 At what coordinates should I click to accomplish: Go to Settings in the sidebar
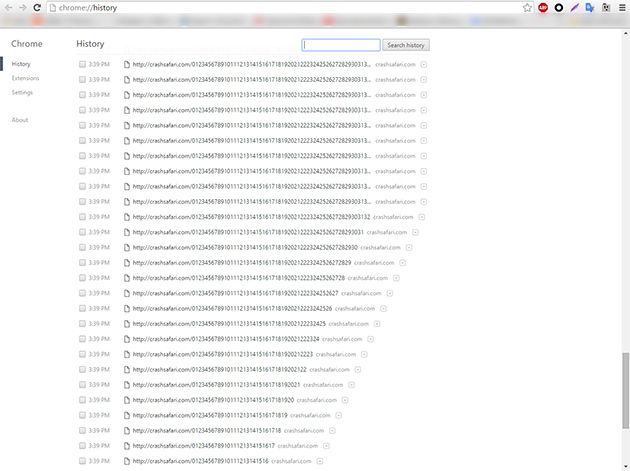click(22, 92)
